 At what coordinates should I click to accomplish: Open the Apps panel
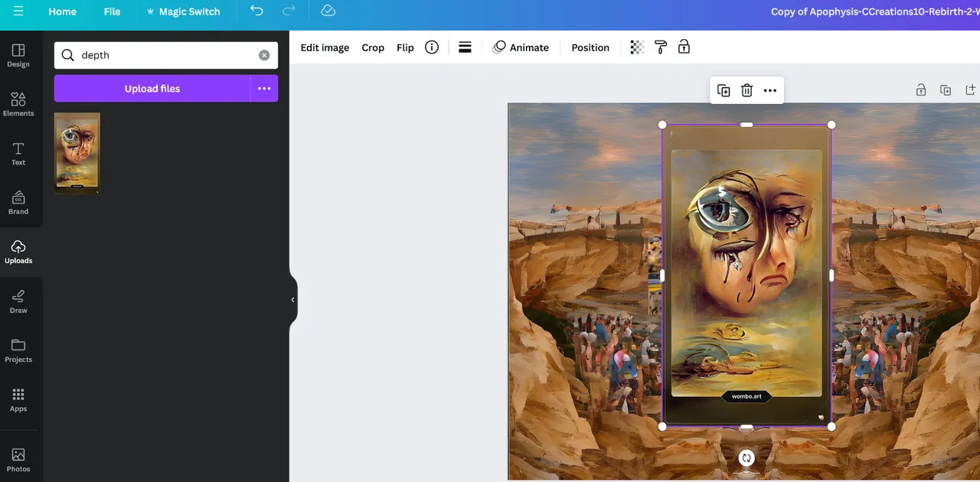18,399
